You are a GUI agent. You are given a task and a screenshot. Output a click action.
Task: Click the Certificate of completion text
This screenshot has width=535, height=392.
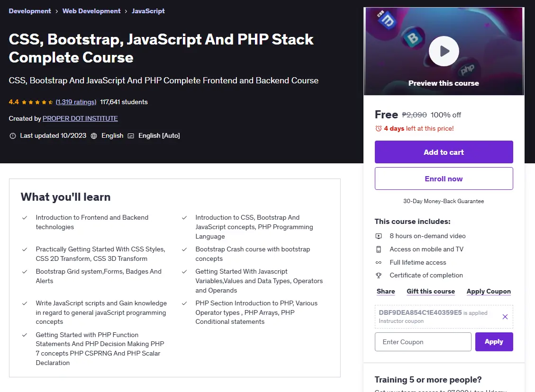tap(426, 276)
